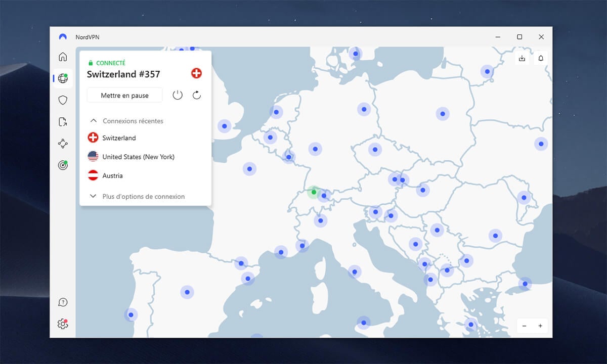Open the Home icon in sidebar
This screenshot has height=364, width=607.
(63, 57)
